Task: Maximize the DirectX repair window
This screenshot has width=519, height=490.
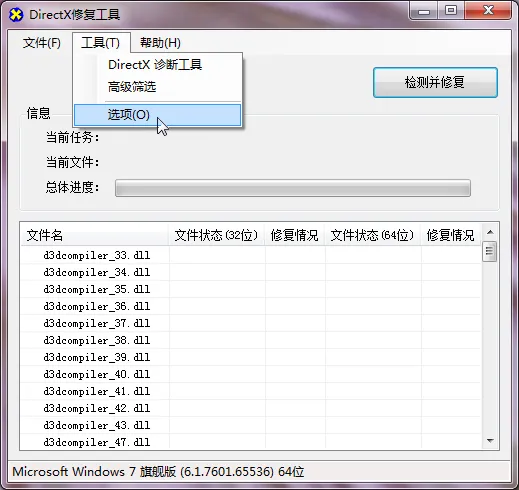Action: tap(451, 11)
